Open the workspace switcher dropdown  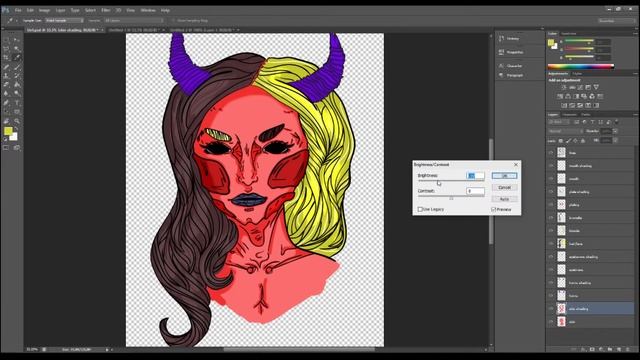pos(616,20)
